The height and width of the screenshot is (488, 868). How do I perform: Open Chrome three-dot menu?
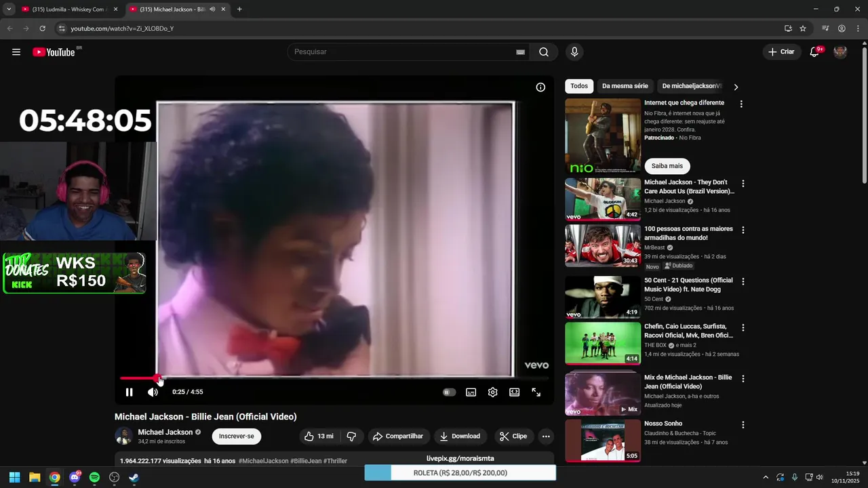point(858,28)
